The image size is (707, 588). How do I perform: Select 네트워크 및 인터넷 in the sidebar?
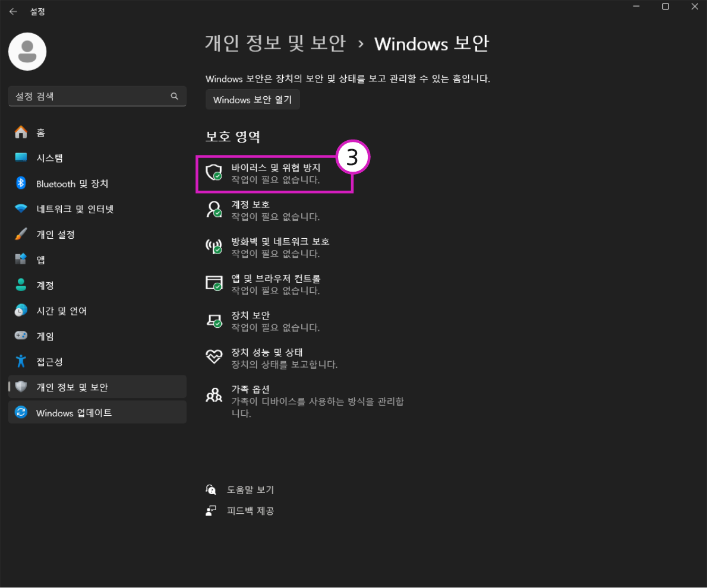click(x=97, y=208)
